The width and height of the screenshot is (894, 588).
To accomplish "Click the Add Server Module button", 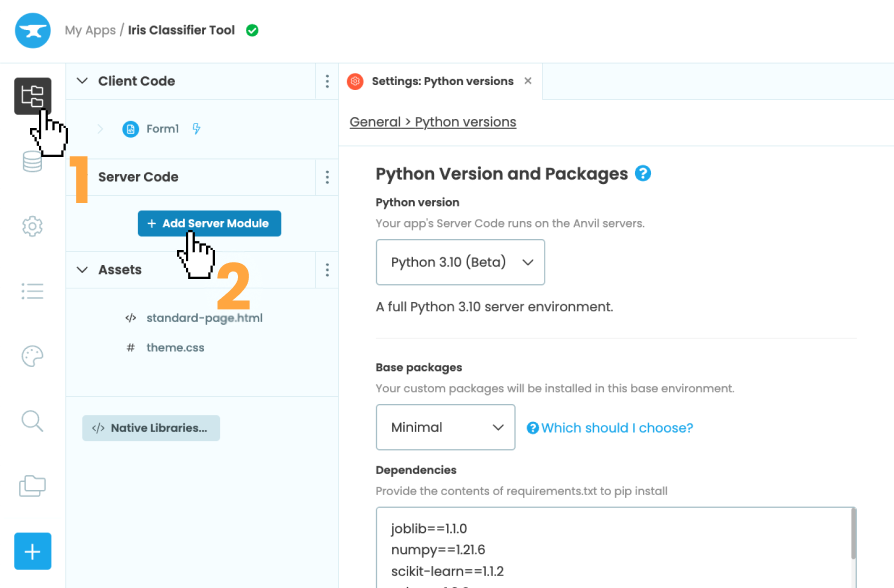I will point(209,223).
